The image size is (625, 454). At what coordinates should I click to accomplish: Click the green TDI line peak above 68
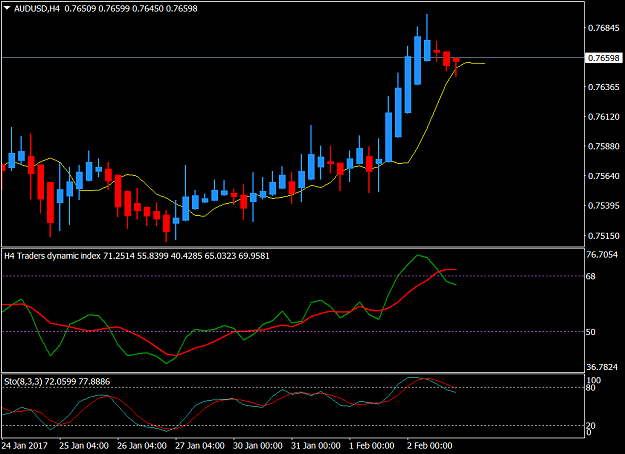(418, 255)
